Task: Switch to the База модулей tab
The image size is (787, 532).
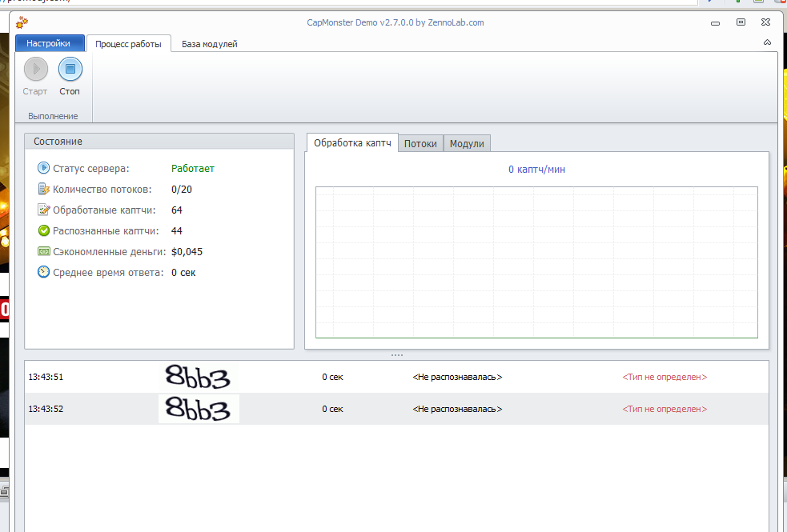Action: click(x=209, y=44)
